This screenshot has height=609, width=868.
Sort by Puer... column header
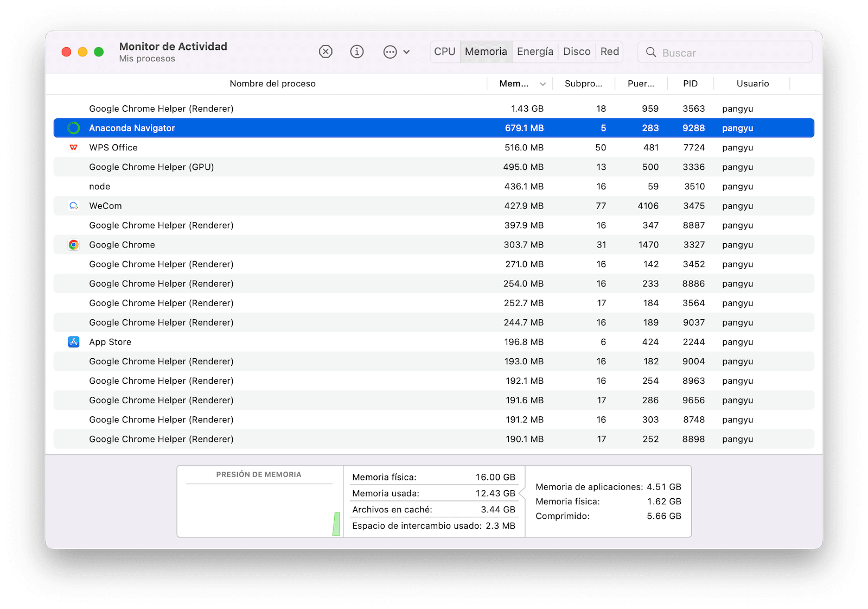[x=641, y=84]
